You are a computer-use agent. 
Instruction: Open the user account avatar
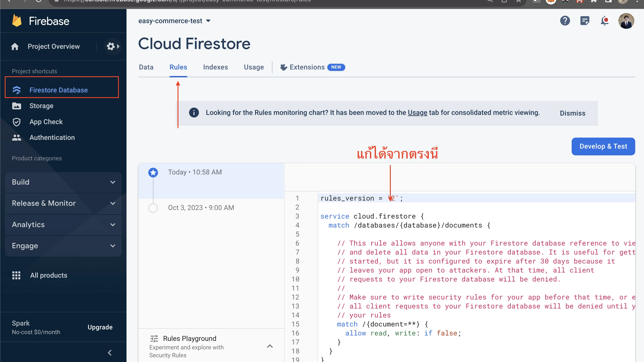pos(626,21)
